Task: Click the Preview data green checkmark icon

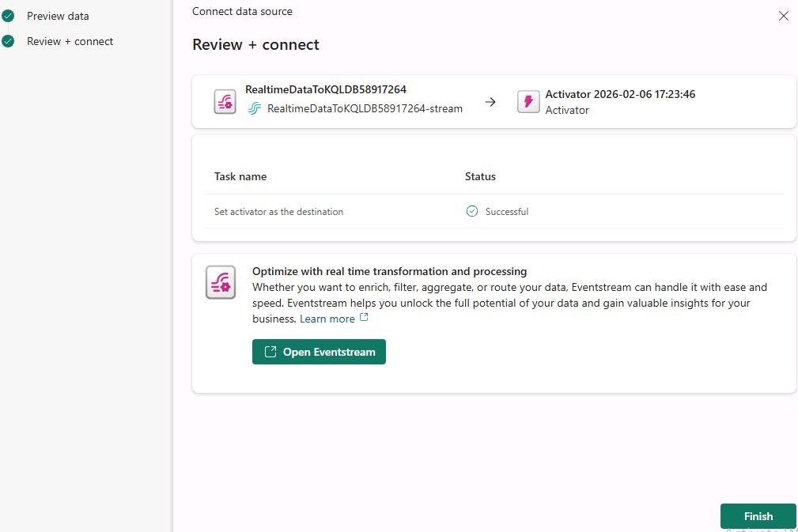Action: 8,17
